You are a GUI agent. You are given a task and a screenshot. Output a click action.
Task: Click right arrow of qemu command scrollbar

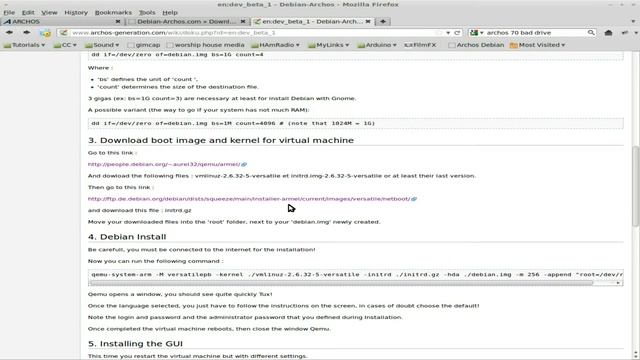pos(618,283)
